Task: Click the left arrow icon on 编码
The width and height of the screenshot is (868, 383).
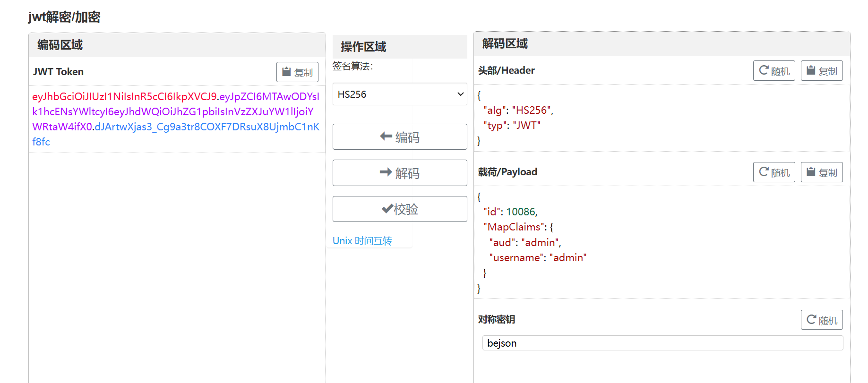Action: coord(386,136)
